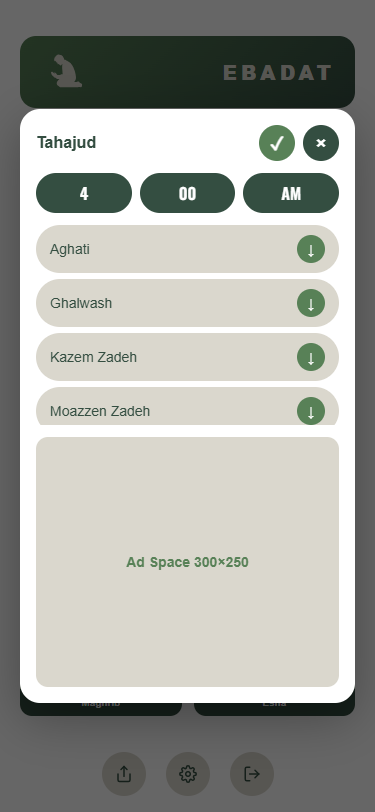The width and height of the screenshot is (375, 812).
Task: Toggle the AM period selector
Action: pyautogui.click(x=291, y=193)
